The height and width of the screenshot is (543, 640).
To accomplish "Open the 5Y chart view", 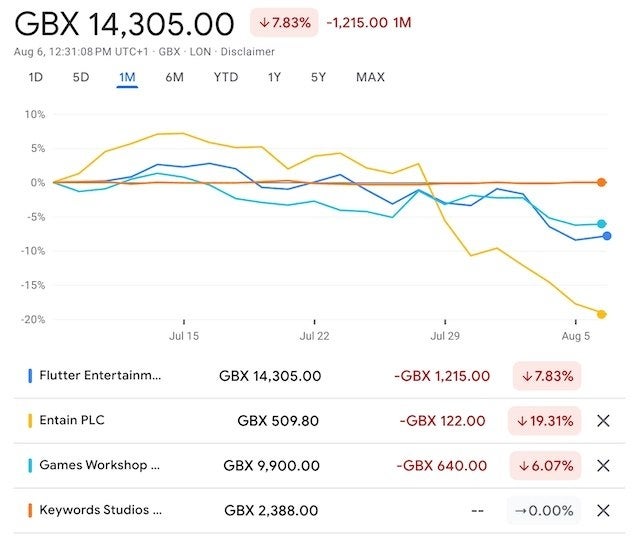I will click(x=318, y=77).
